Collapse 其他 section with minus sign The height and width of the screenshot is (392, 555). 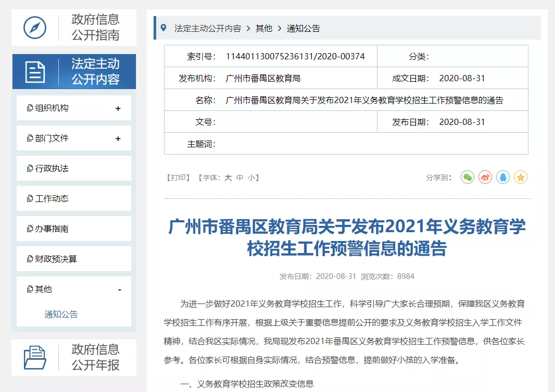tap(119, 289)
